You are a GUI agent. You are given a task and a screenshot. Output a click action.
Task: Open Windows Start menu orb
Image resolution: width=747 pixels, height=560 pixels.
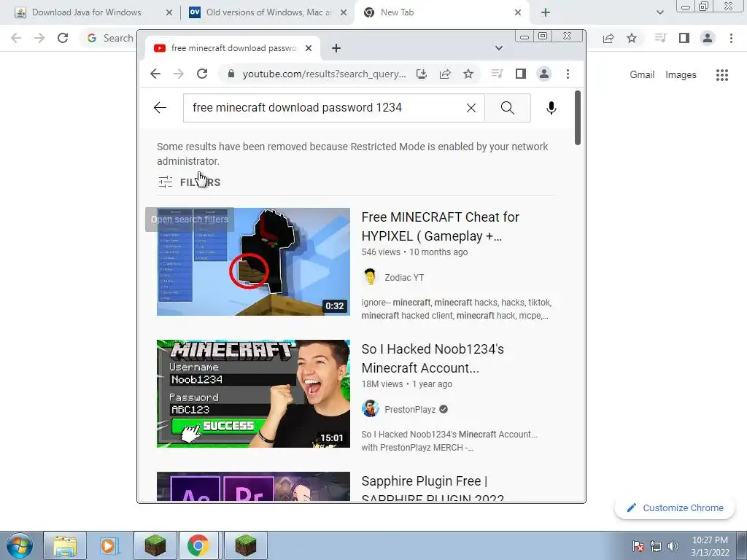[x=19, y=545]
